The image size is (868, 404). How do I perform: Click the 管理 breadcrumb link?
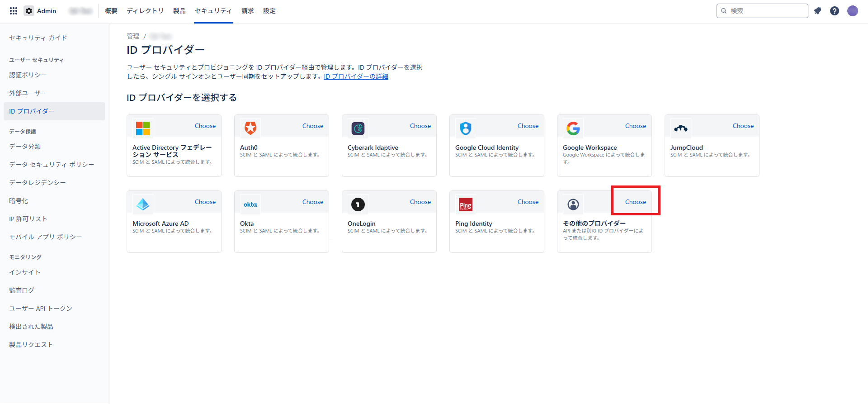tap(133, 36)
